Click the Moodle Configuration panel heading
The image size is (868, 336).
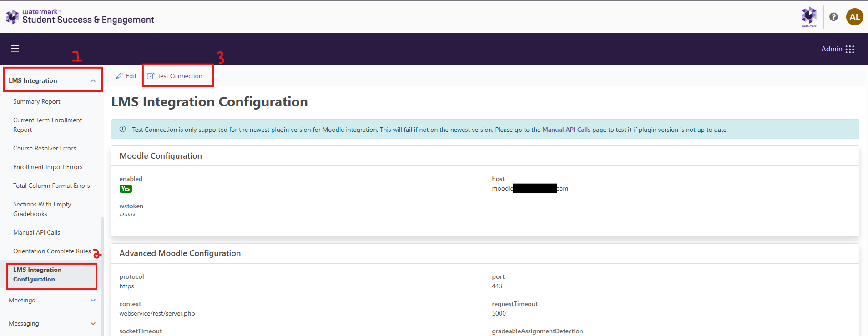click(x=161, y=156)
